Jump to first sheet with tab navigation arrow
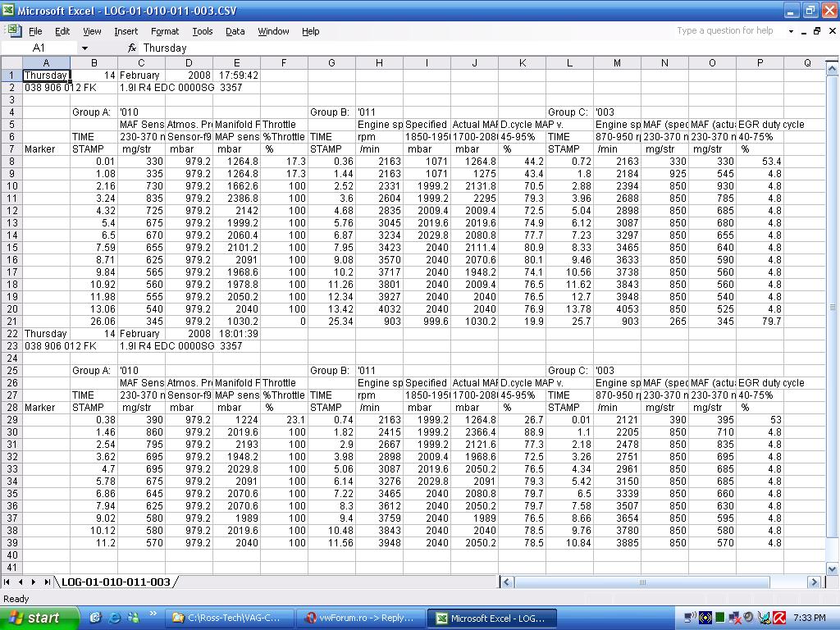 point(9,582)
